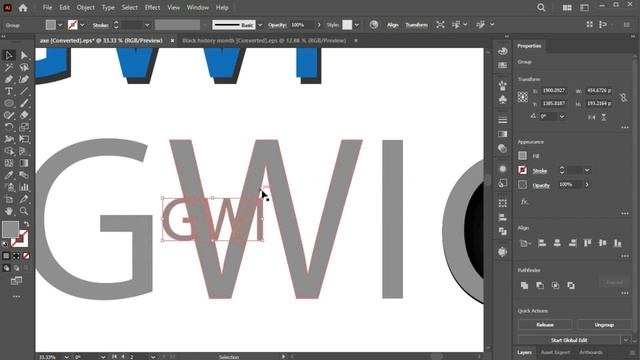Image resolution: width=640 pixels, height=360 pixels.
Task: Click the Release quick action button
Action: [x=545, y=325]
